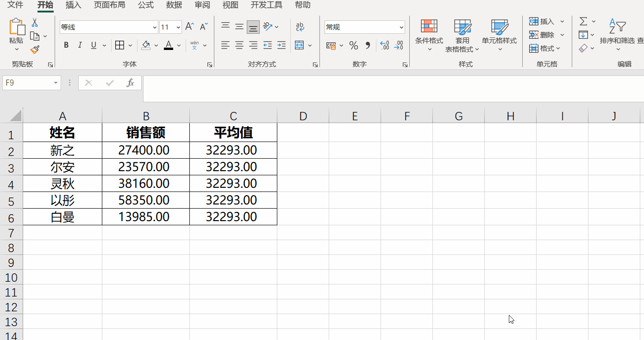Viewport: 644px width, 340px height.
Task: Open the font name dropdown showing 等线
Action: (154, 27)
